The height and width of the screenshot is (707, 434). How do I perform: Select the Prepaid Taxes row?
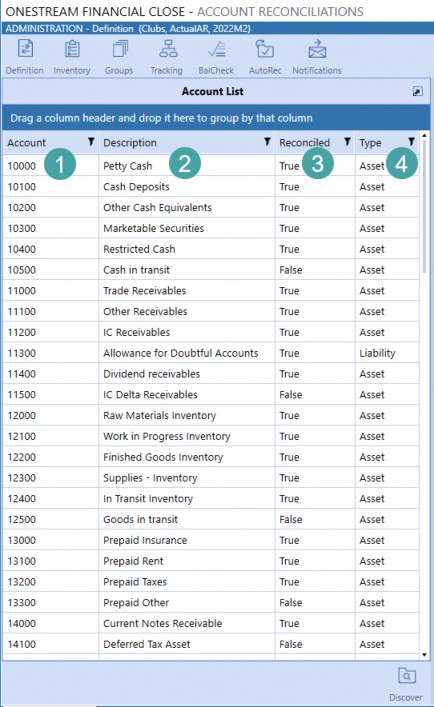pos(211,582)
